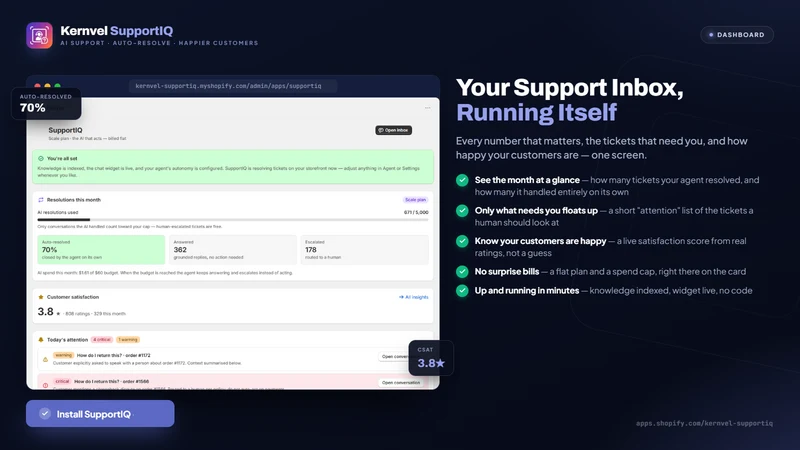
Task: Click the Running Itself headline text
Action: (x=536, y=113)
